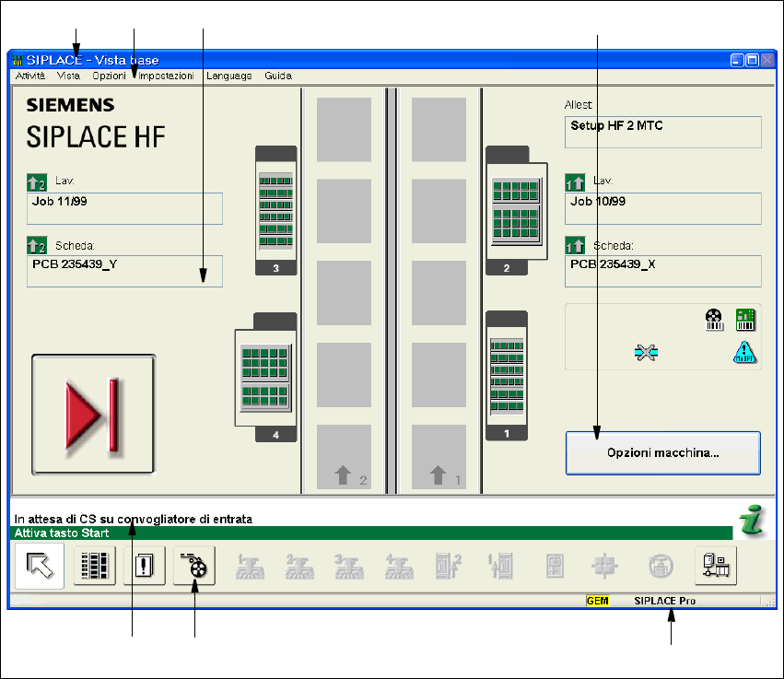Screen dimensions: 784x679
Task: Open the Guida menu
Action: (278, 76)
